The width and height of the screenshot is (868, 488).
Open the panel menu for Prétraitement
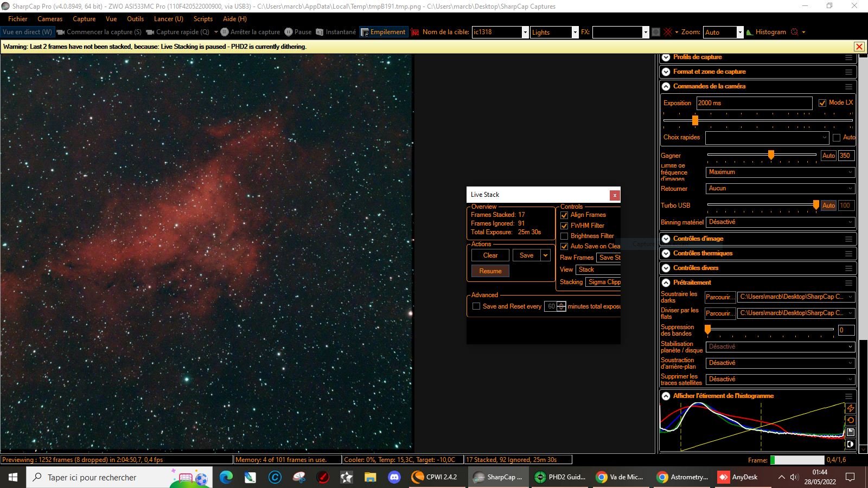(848, 283)
